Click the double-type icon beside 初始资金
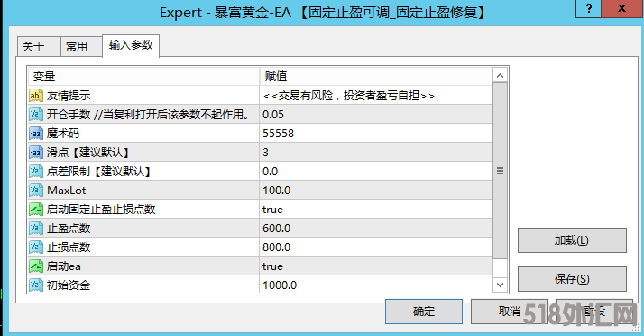This screenshot has height=336, width=644. pyautogui.click(x=36, y=285)
